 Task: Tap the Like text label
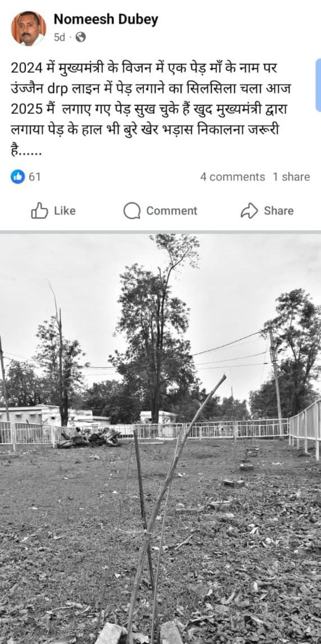[x=65, y=211]
